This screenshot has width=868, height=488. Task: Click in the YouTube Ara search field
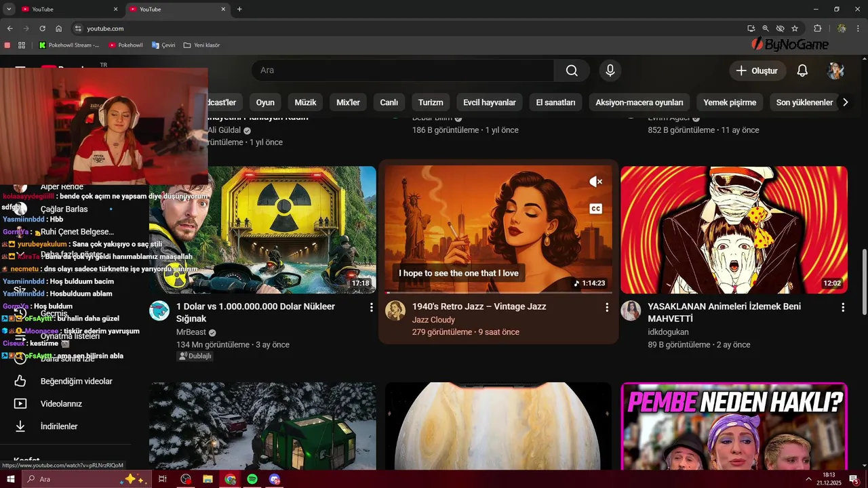[403, 70]
